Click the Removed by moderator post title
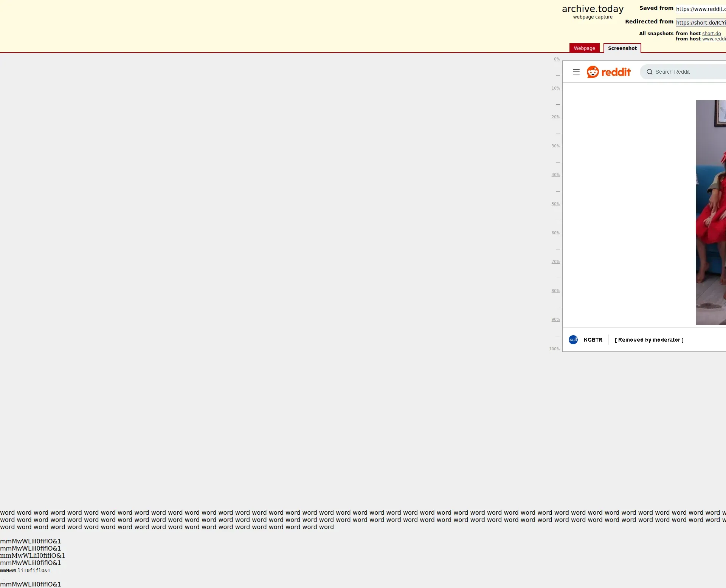This screenshot has width=726, height=588. pos(649,340)
